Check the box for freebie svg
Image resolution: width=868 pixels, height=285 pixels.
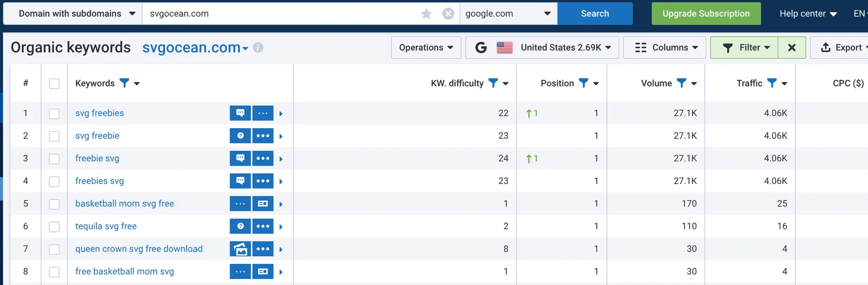[54, 159]
